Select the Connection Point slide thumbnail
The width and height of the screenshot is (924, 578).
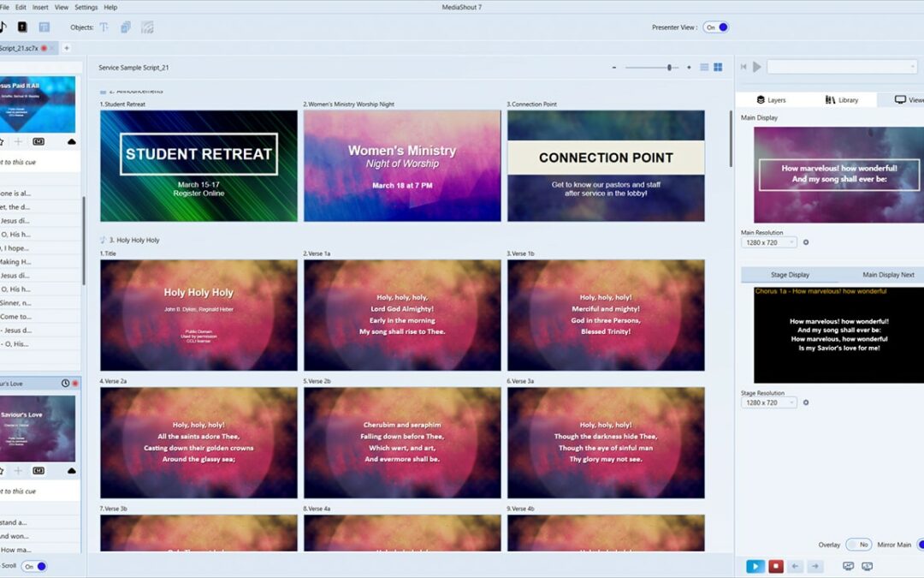click(606, 166)
